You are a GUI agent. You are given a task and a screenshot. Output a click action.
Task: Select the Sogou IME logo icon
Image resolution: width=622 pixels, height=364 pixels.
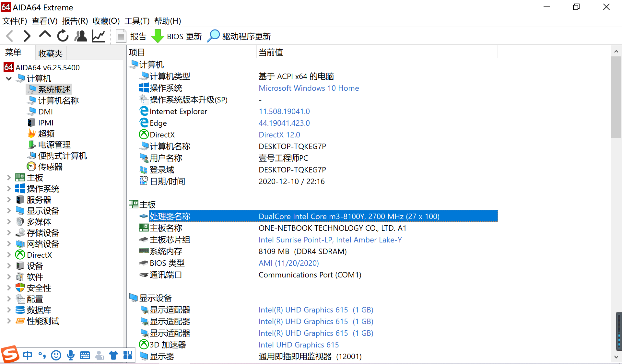(10, 354)
